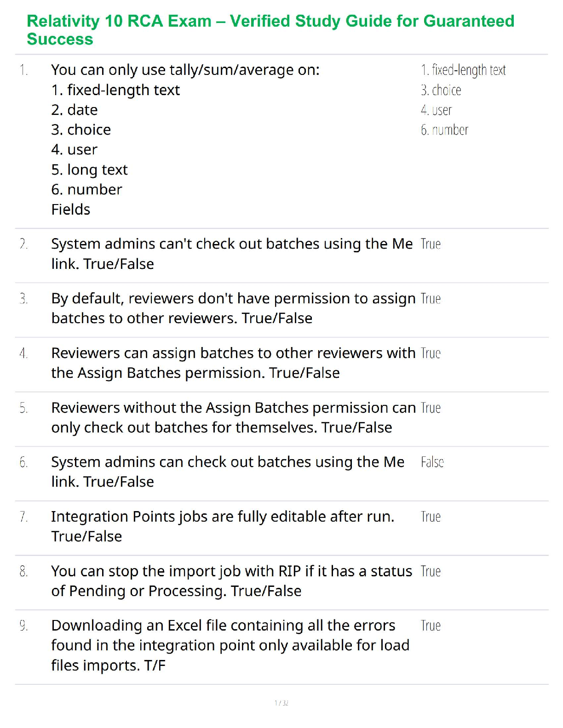Click the True answer for question 2

click(x=431, y=244)
